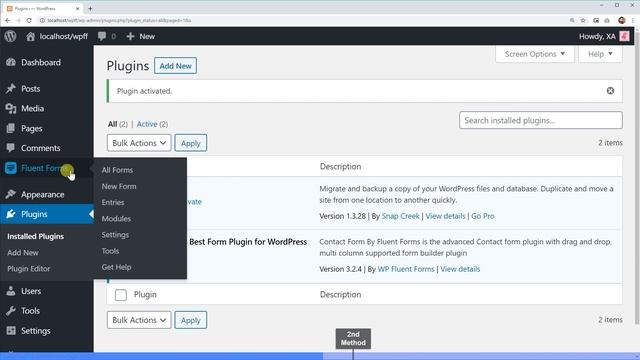640x360 pixels.
Task: Open Settings in the sidebar
Action: point(36,331)
